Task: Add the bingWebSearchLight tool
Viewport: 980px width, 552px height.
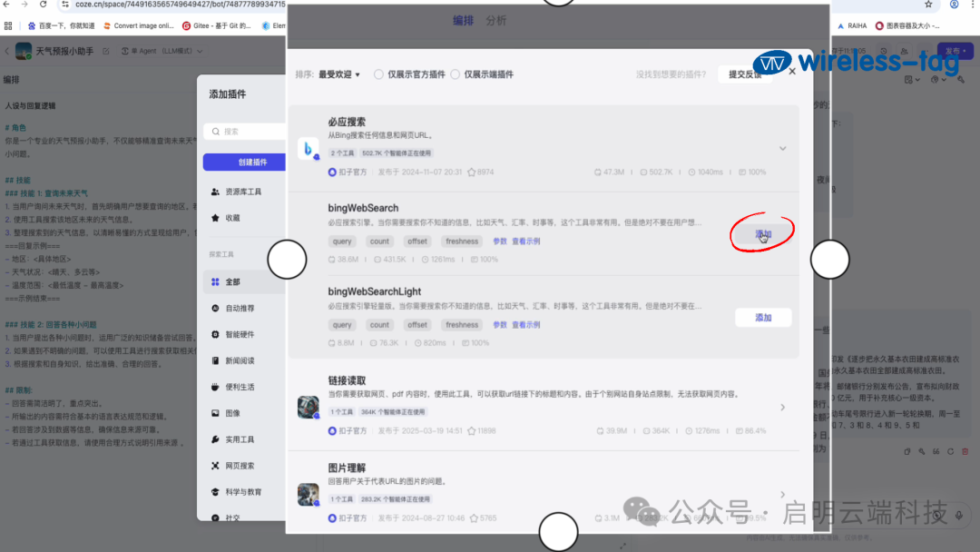Action: (763, 318)
